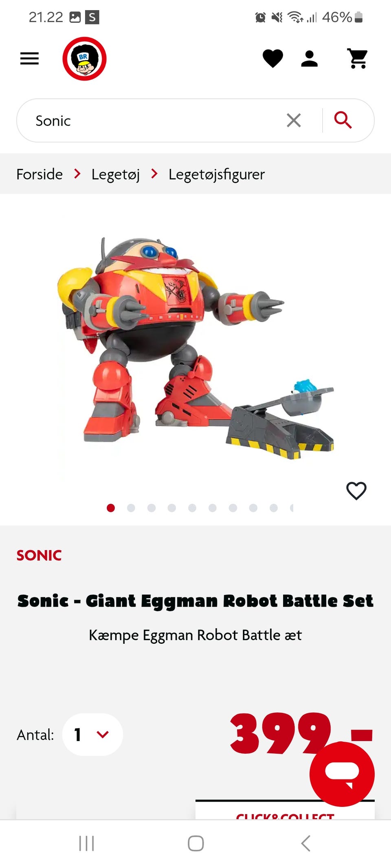Select the second image carousel dot
391x868 pixels.
(131, 508)
